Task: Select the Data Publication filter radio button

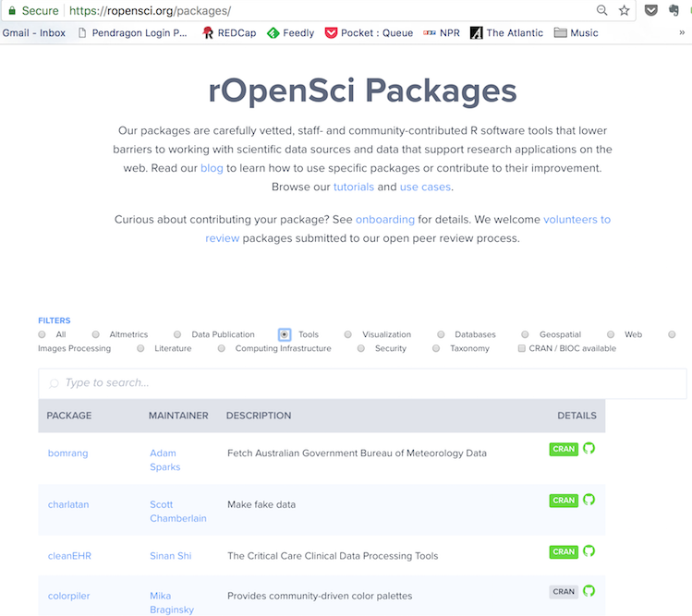Action: (177, 334)
